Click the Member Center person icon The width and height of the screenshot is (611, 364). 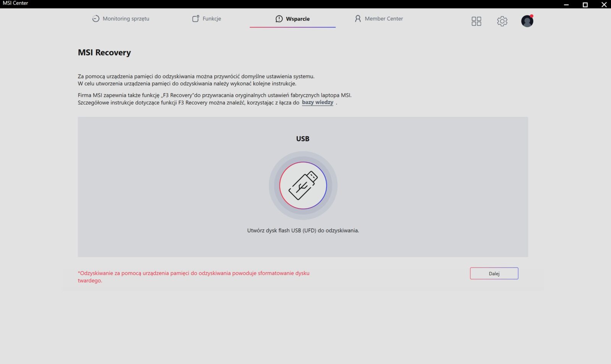[x=358, y=19]
